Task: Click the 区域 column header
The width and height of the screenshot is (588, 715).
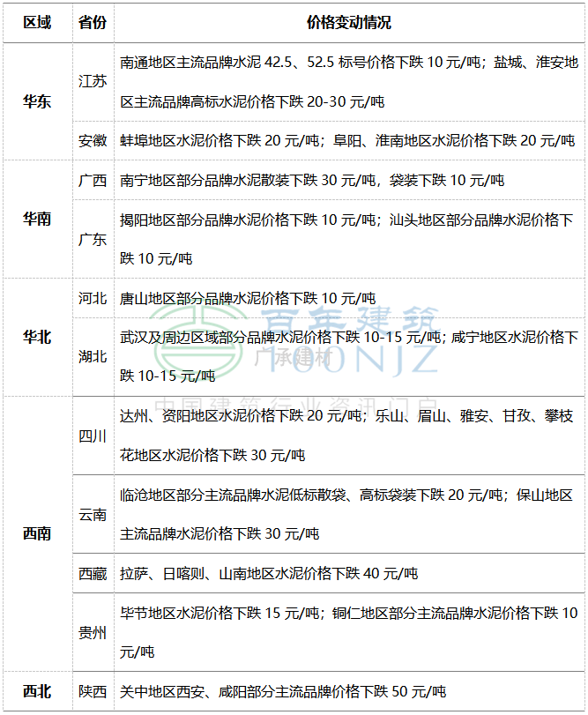Action: (37, 22)
